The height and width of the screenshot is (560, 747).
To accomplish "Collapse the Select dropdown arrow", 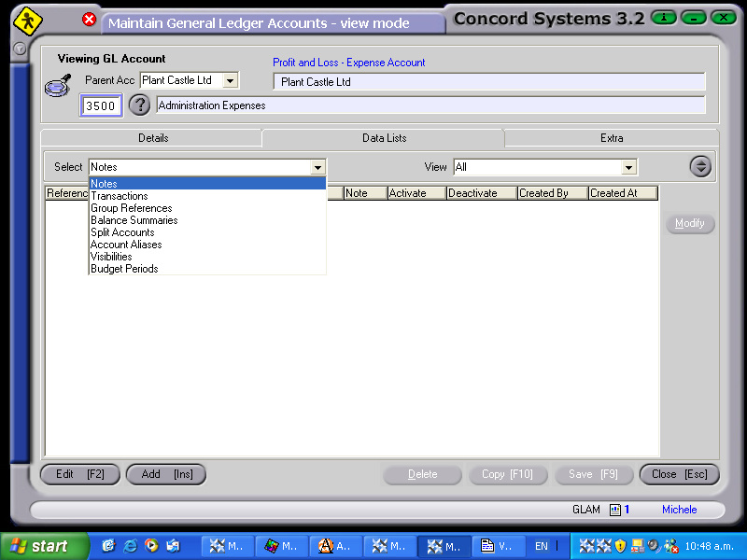I will [x=318, y=166].
